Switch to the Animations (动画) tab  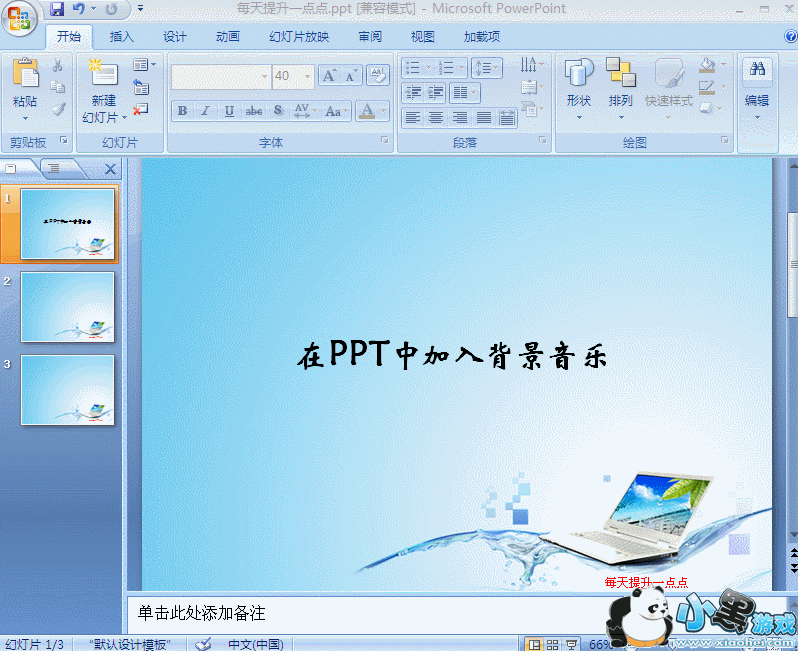[x=228, y=37]
